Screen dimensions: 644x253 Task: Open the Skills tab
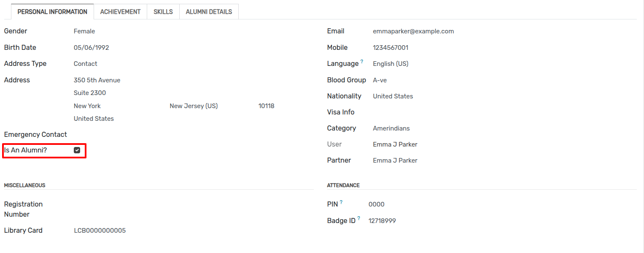(x=163, y=12)
